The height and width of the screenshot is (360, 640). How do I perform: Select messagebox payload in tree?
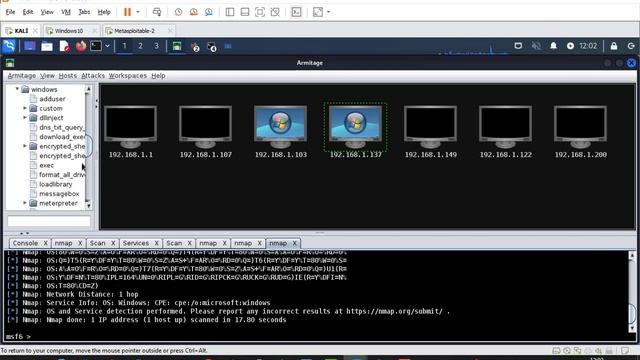[x=59, y=193]
